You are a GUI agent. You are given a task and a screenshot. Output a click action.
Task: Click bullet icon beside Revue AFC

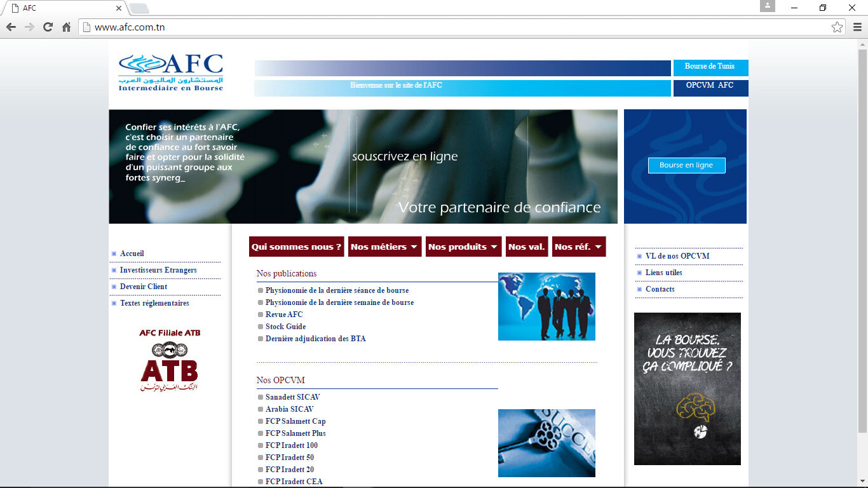click(x=261, y=315)
